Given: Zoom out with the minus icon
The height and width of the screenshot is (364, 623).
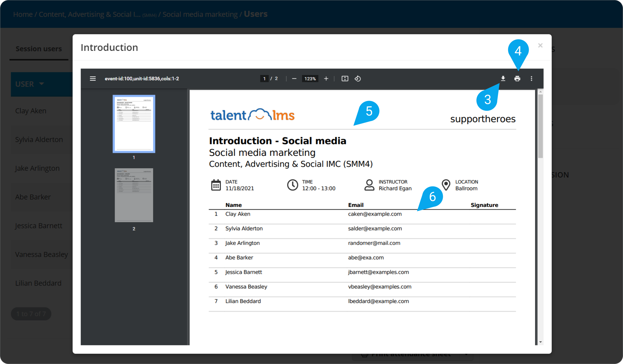Looking at the screenshot, I should pyautogui.click(x=294, y=78).
